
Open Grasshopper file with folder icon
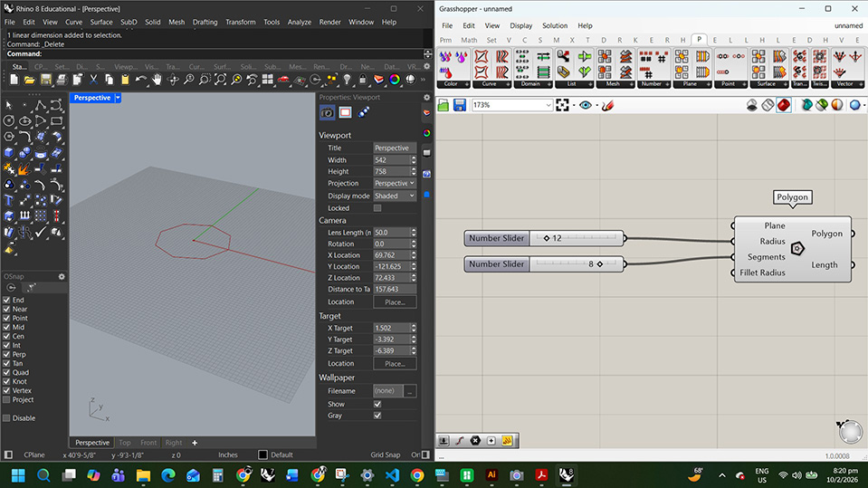[x=444, y=106]
